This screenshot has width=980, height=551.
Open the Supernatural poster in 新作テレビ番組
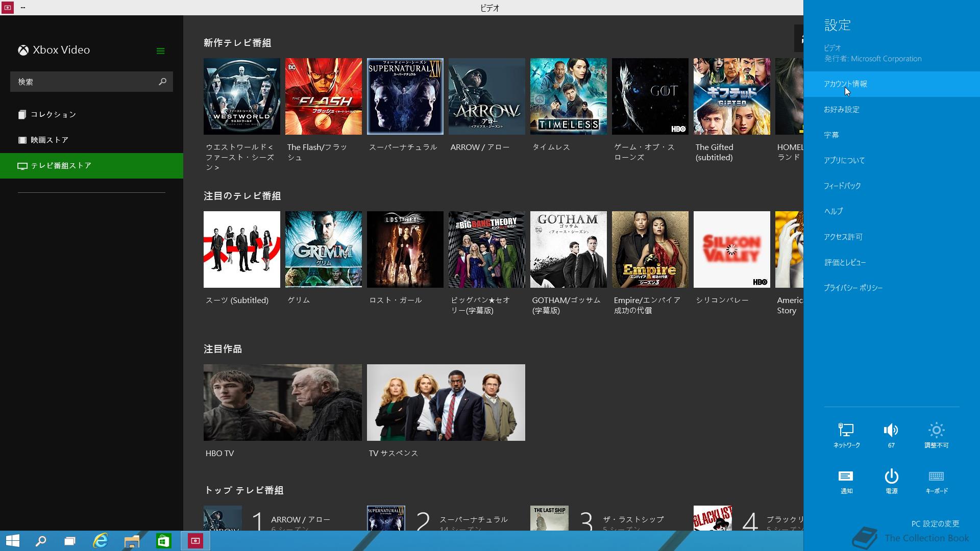click(x=405, y=96)
